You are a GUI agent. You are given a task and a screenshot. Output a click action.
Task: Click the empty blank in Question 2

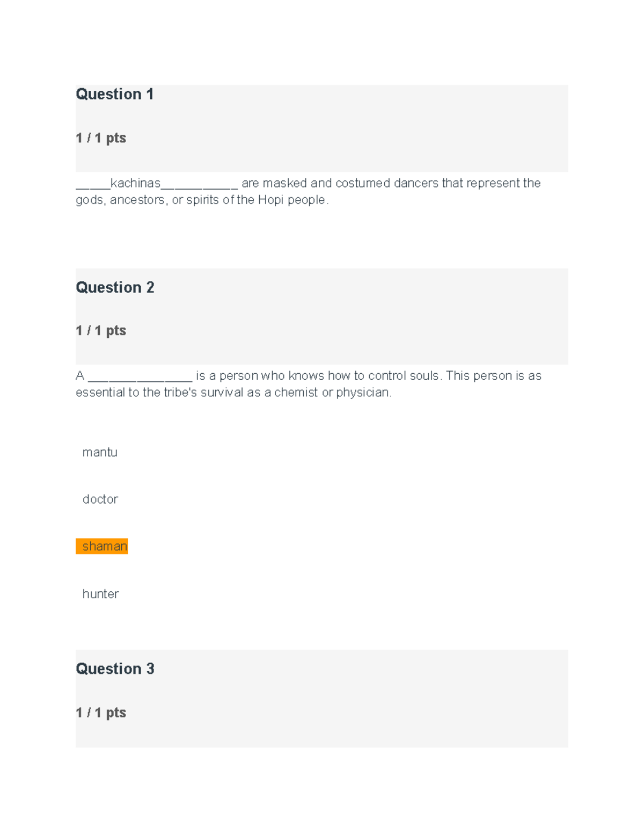pos(140,379)
